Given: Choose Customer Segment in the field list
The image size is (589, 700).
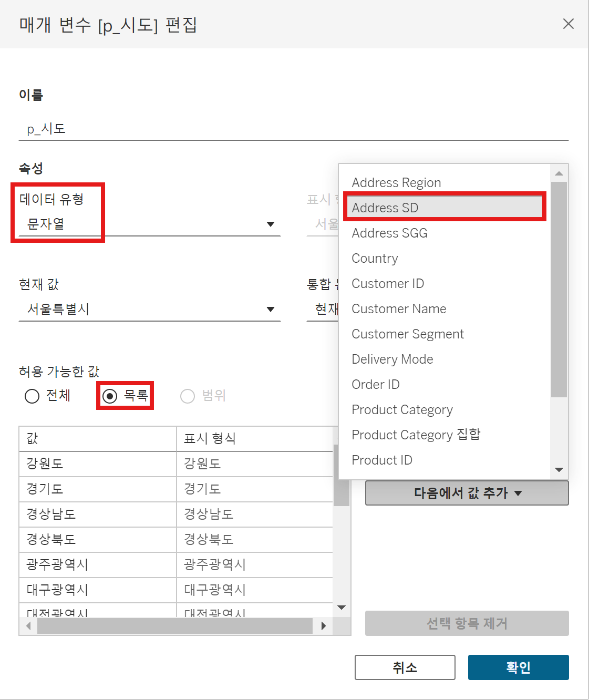Looking at the screenshot, I should 408,334.
